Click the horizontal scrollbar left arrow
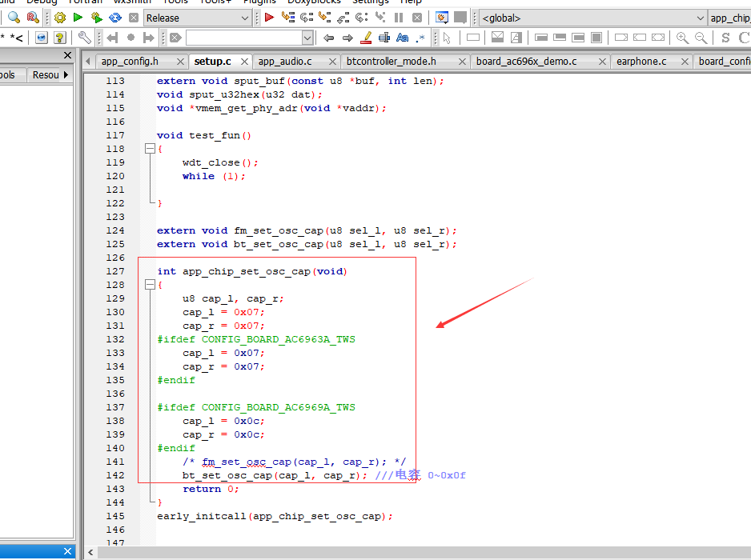 pyautogui.click(x=90, y=552)
